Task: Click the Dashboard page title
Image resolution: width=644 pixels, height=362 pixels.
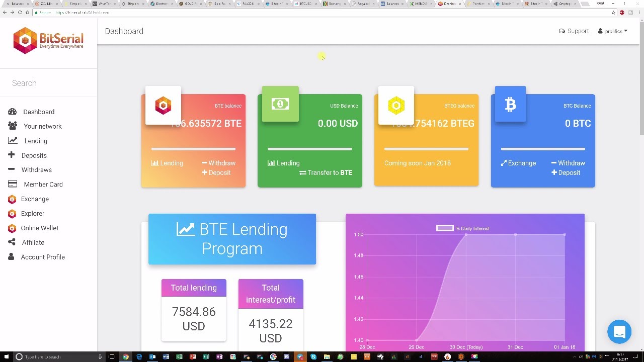Action: [124, 31]
